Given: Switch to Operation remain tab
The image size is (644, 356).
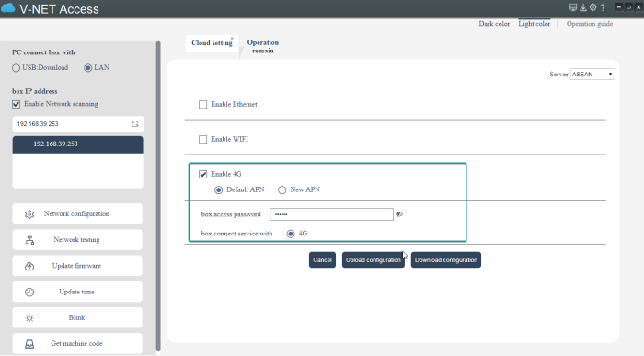Looking at the screenshot, I should pyautogui.click(x=263, y=46).
